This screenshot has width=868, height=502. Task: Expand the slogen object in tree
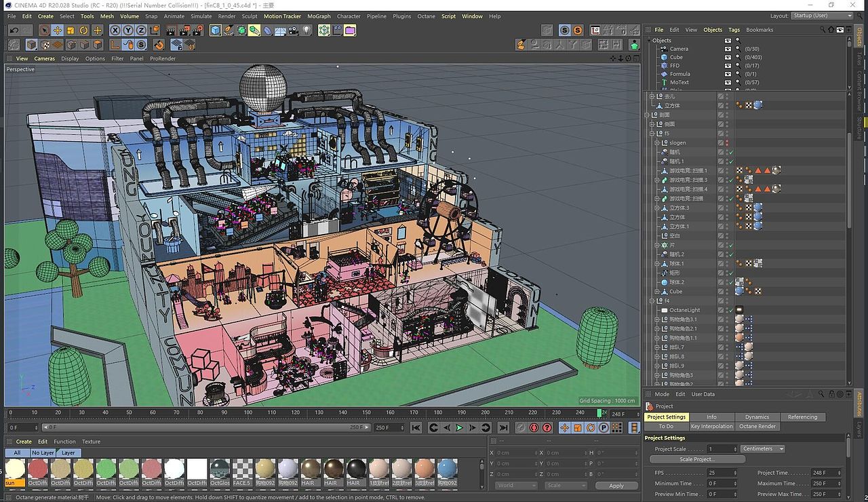pyautogui.click(x=656, y=142)
